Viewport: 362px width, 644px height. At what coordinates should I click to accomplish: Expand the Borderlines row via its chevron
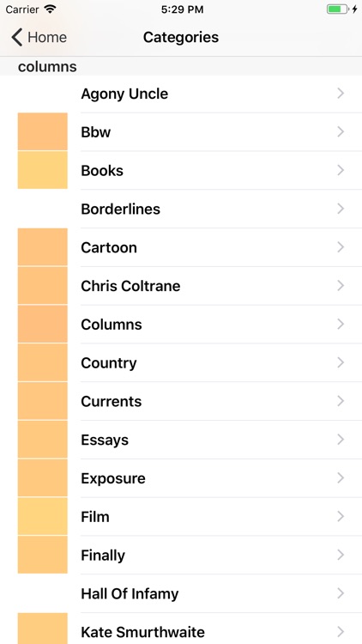[x=341, y=209]
